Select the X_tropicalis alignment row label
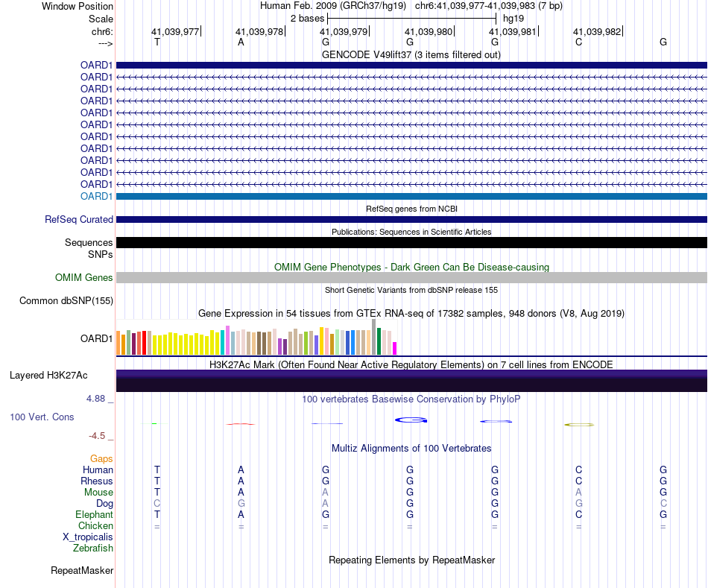 (88, 537)
